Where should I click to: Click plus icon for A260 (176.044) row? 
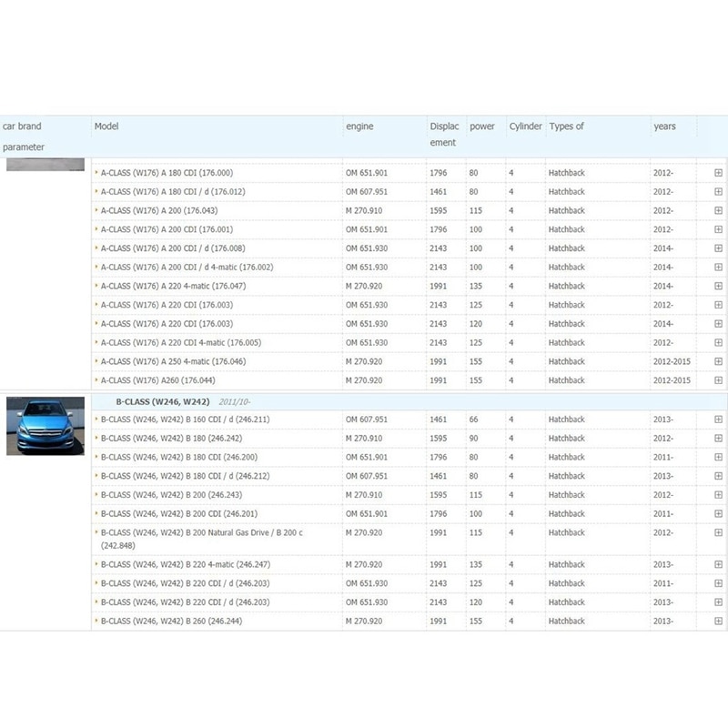718,380
